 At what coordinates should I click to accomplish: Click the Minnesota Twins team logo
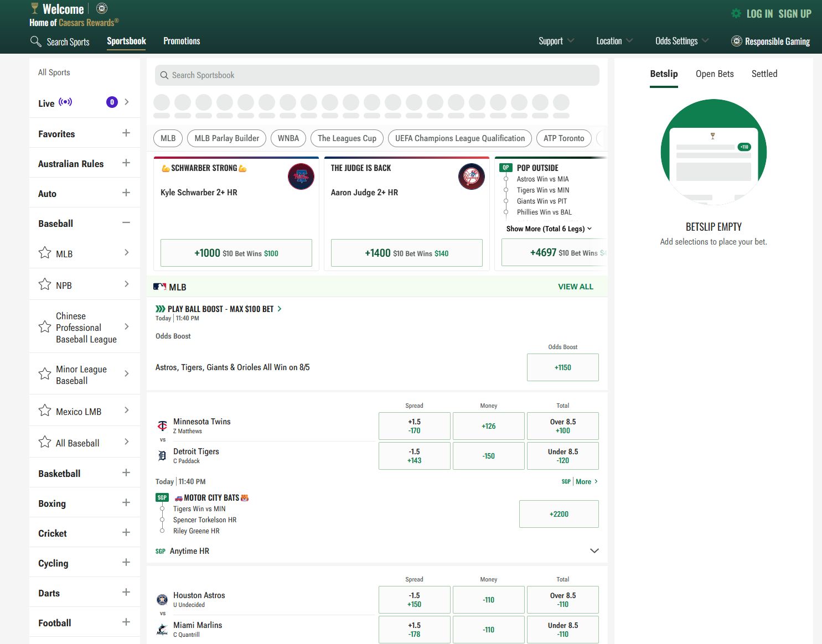click(x=162, y=425)
